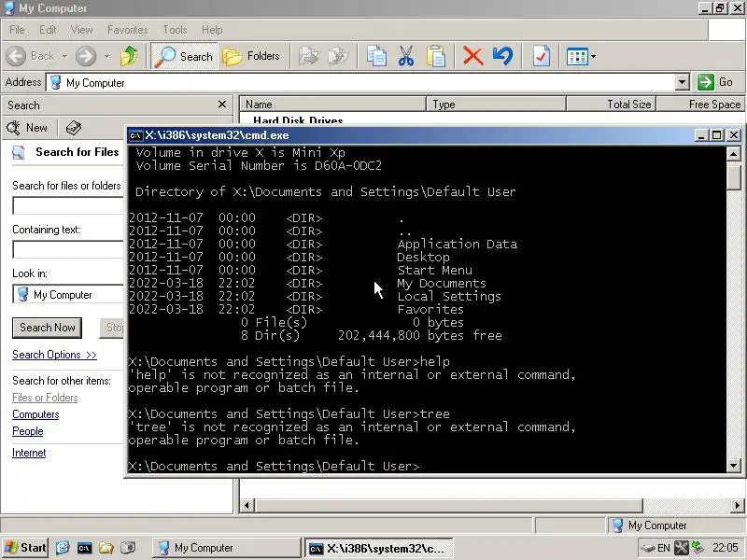Click the Computers link
The height and width of the screenshot is (560, 747).
pyautogui.click(x=35, y=414)
